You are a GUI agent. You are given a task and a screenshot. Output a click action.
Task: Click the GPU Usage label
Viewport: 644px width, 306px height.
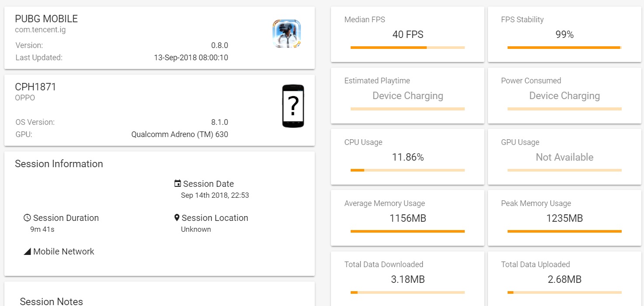pyautogui.click(x=520, y=142)
